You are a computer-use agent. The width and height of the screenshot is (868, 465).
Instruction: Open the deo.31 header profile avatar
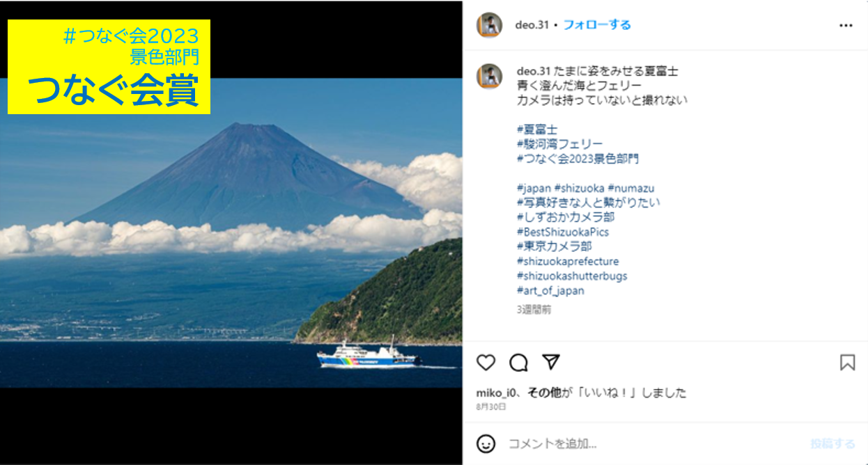[489, 25]
